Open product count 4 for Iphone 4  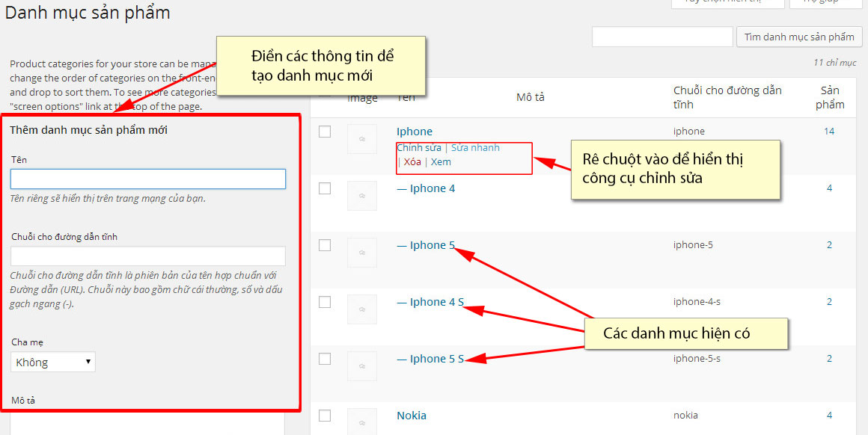(x=829, y=188)
